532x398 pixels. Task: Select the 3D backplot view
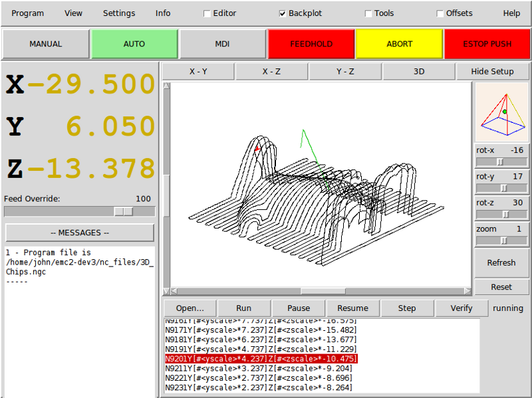coord(419,71)
